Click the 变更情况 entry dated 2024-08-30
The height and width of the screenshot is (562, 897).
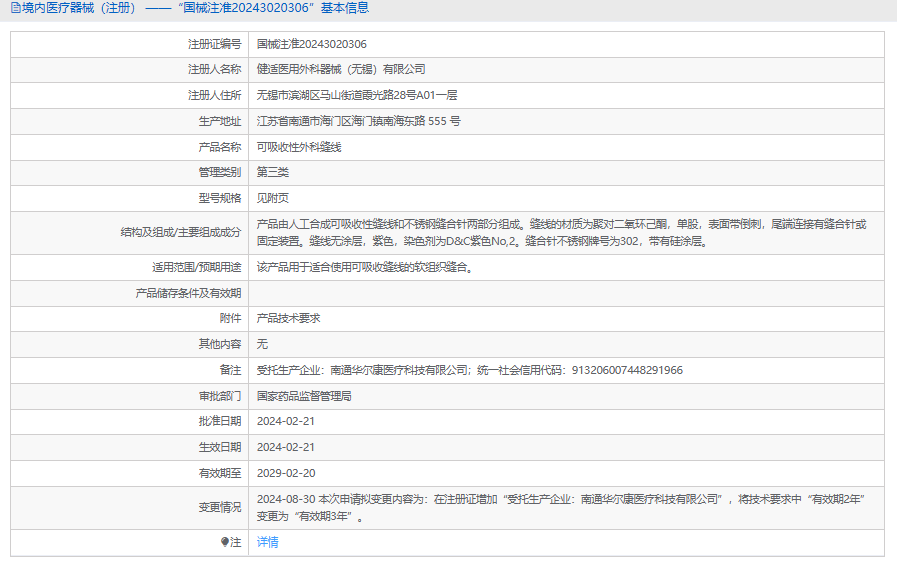coord(560,507)
